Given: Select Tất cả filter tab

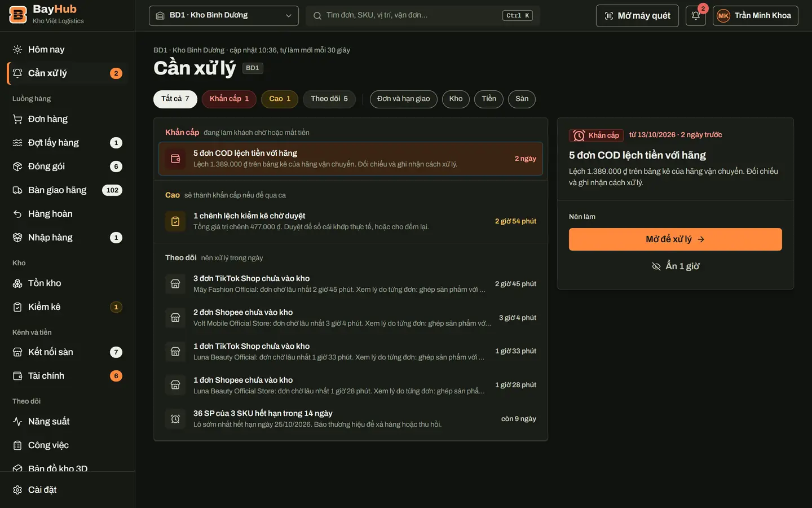Looking at the screenshot, I should (175, 99).
